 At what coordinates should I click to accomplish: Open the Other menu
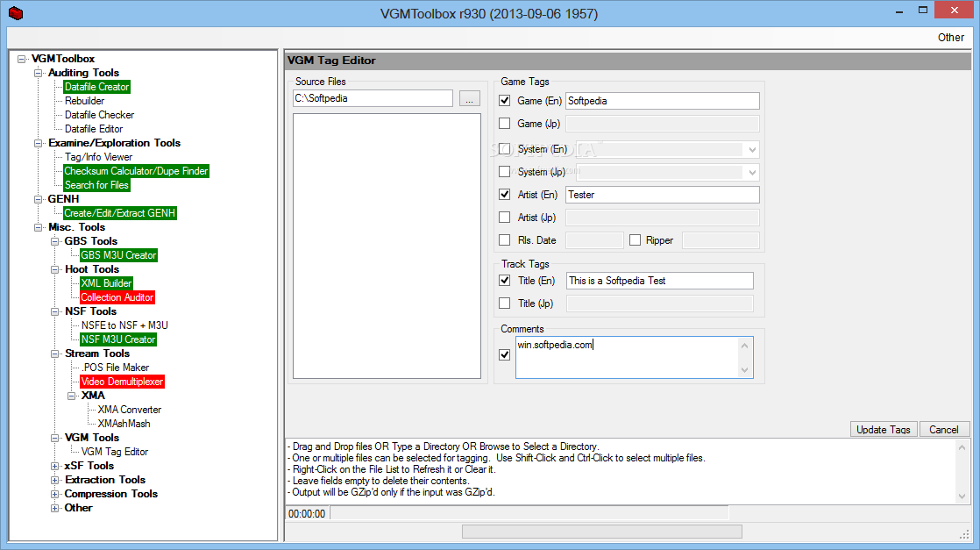[950, 38]
